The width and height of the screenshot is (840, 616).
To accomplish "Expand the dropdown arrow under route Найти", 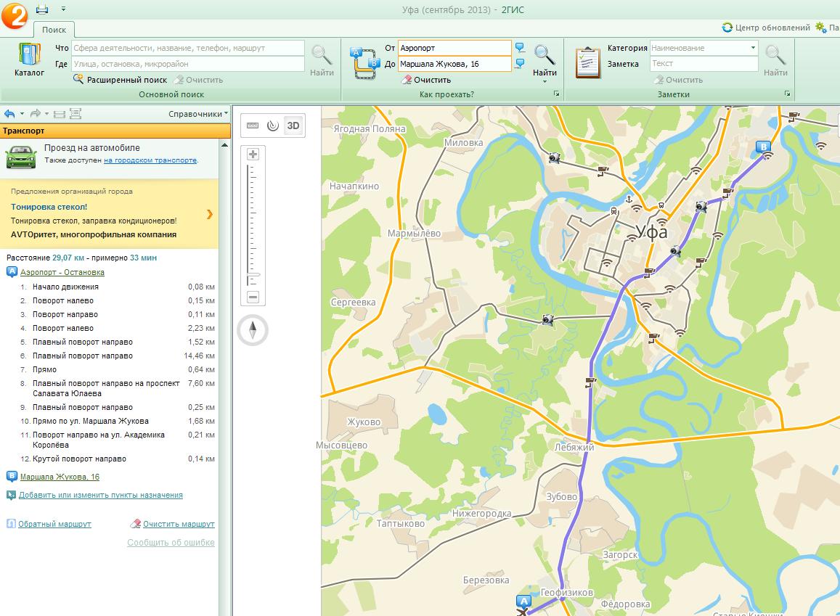I will coord(545,82).
